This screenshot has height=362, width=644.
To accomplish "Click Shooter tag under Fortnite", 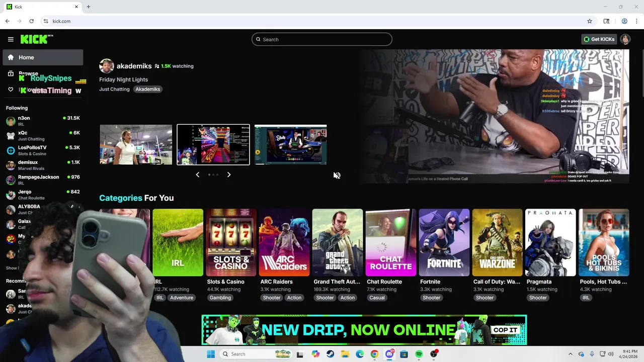I will pyautogui.click(x=432, y=298).
